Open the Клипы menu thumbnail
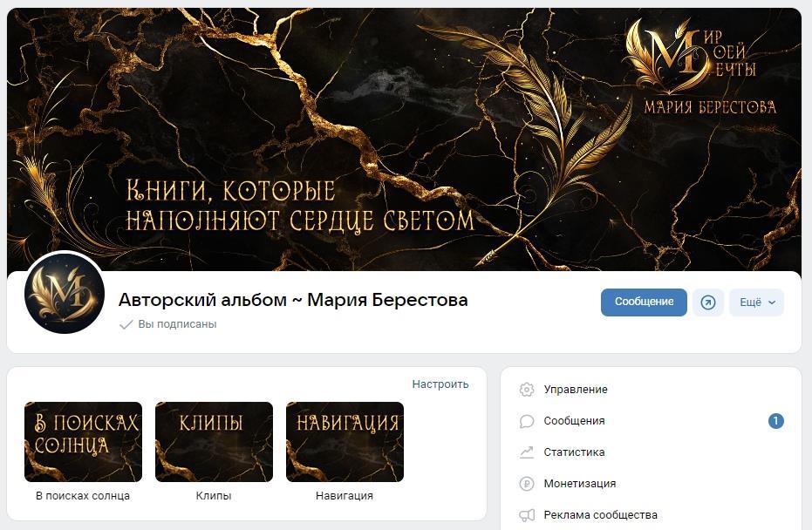This screenshot has height=530, width=812. 214,442
